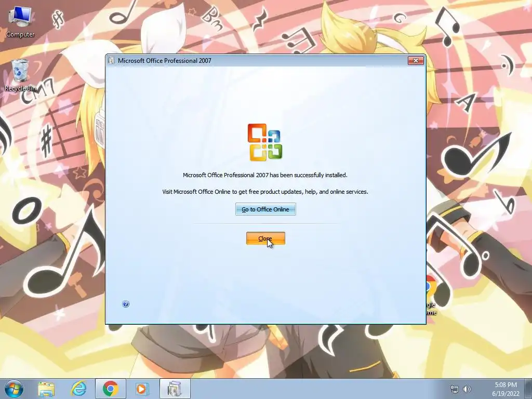Click Microsoft Office Professional 2007 title text
The height and width of the screenshot is (399, 532).
(165, 61)
